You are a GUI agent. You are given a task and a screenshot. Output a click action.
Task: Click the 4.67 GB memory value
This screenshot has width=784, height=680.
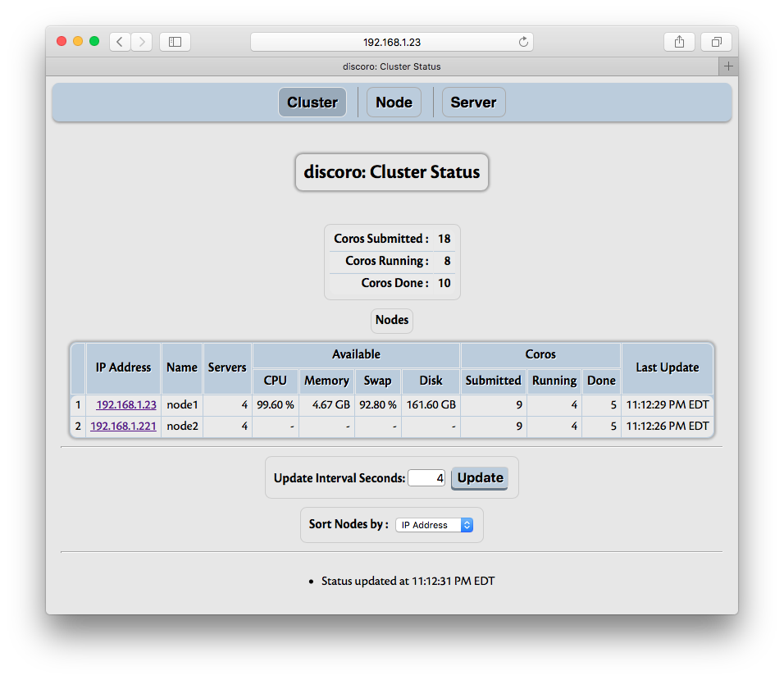point(327,405)
